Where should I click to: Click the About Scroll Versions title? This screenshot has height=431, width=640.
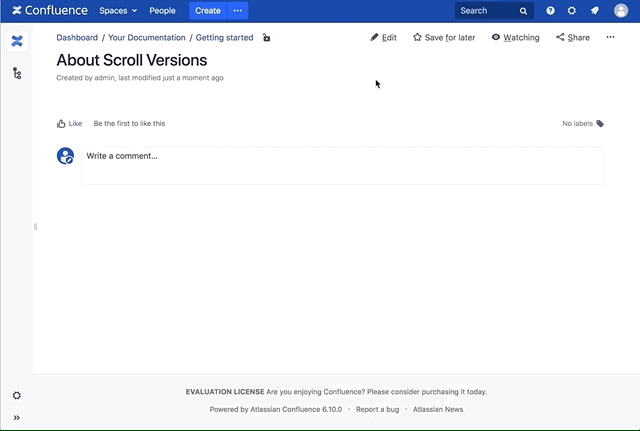(x=132, y=60)
